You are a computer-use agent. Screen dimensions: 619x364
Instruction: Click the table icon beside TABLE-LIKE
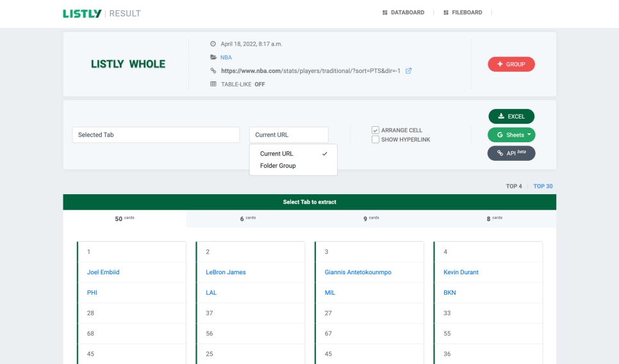click(x=213, y=84)
